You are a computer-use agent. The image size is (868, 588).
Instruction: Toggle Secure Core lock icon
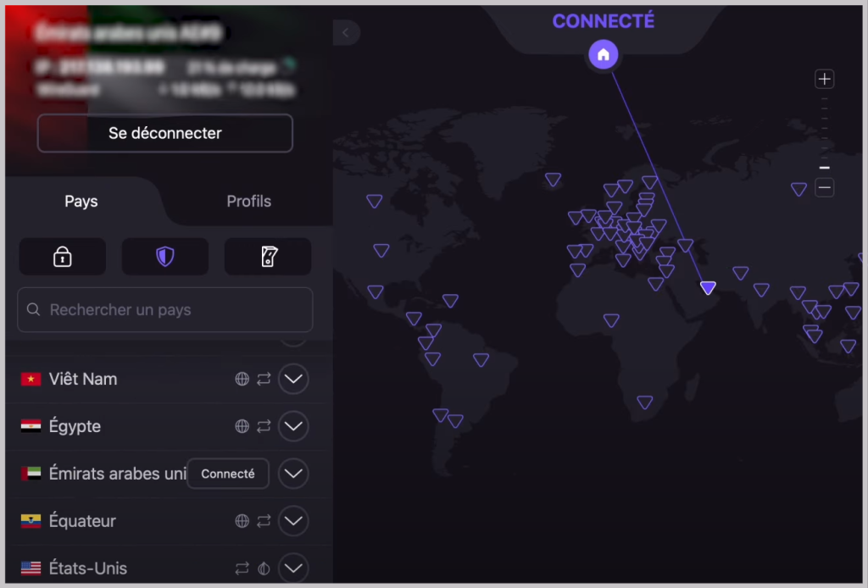63,257
